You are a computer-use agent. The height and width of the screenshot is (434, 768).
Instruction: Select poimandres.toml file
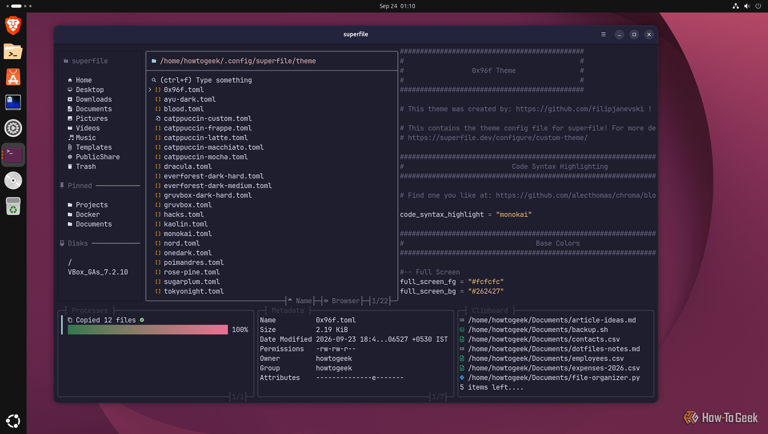pyautogui.click(x=193, y=263)
